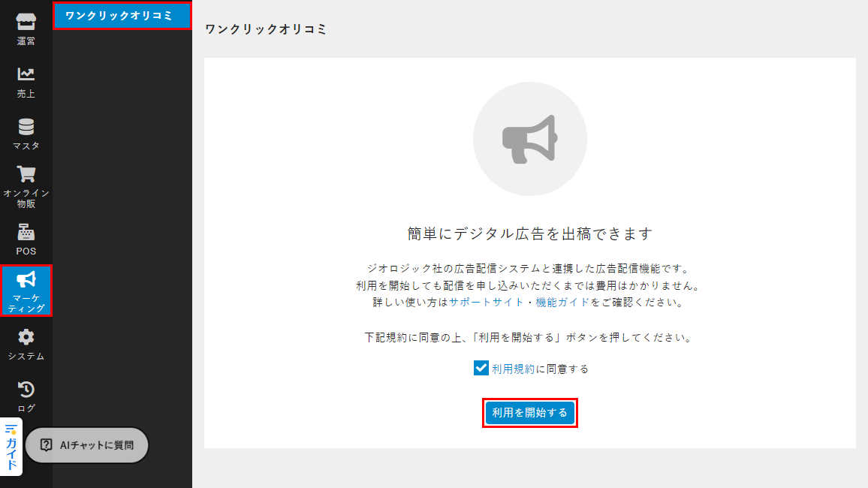Open the 利用規約 terms link
This screenshot has width=868, height=488.
pos(513,369)
